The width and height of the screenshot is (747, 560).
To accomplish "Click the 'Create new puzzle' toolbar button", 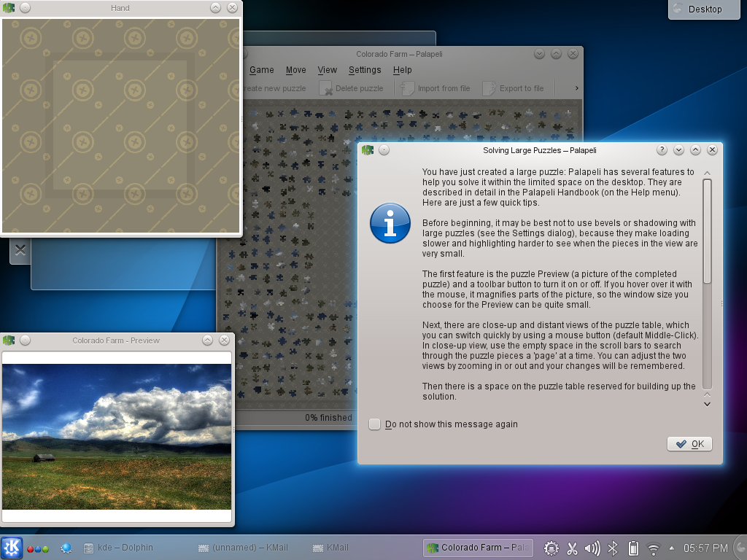I will coord(276,88).
